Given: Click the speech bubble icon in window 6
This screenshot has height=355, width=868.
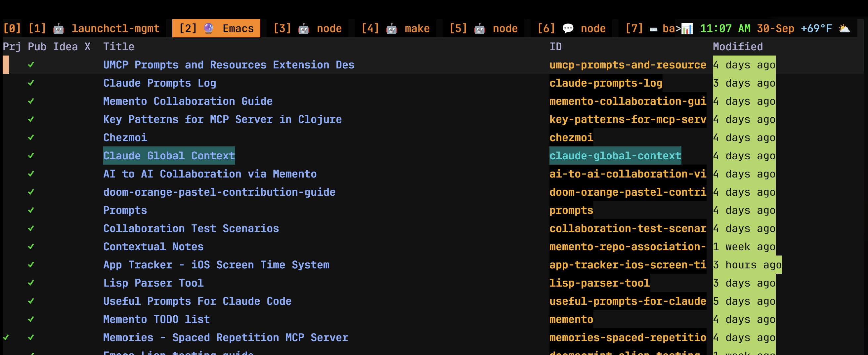Looking at the screenshot, I should (568, 29).
